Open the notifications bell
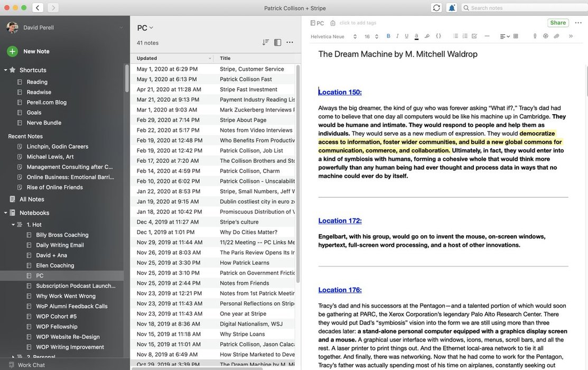Screen dimensions: 588x370 click(452, 8)
